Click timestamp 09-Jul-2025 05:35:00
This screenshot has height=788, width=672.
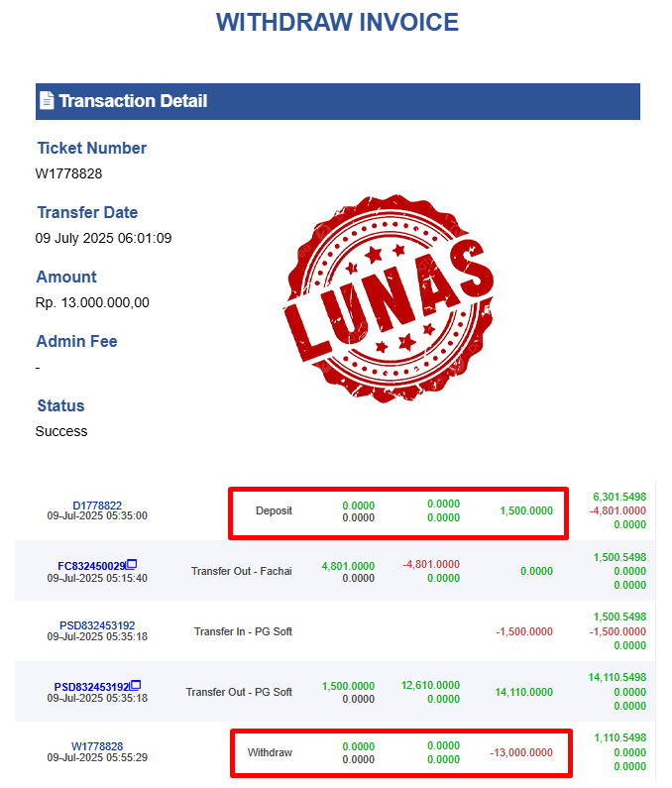(97, 515)
